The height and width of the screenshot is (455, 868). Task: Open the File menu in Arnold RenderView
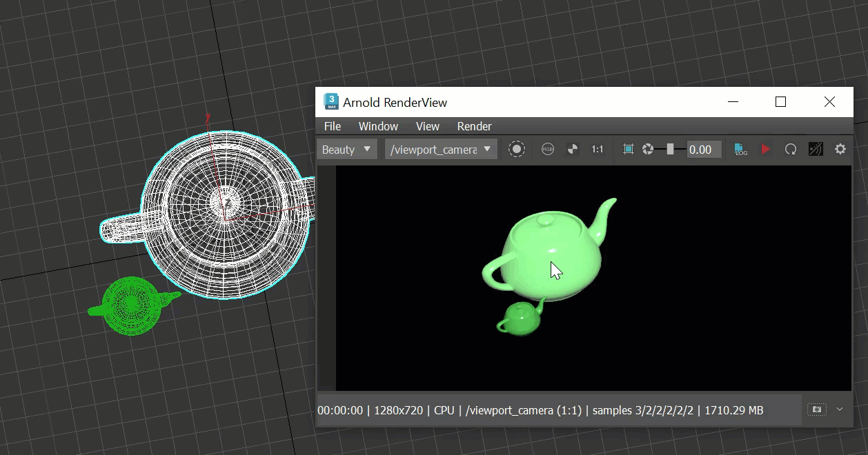coord(333,126)
